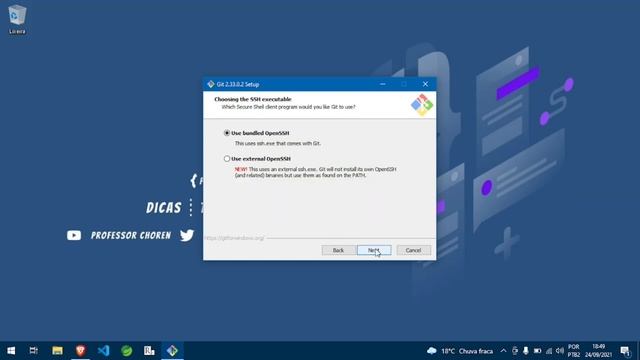Click Next to continue Git Setup

(374, 250)
